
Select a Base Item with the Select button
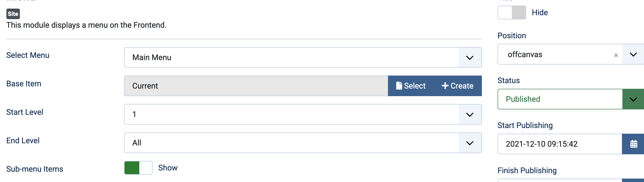click(x=410, y=86)
